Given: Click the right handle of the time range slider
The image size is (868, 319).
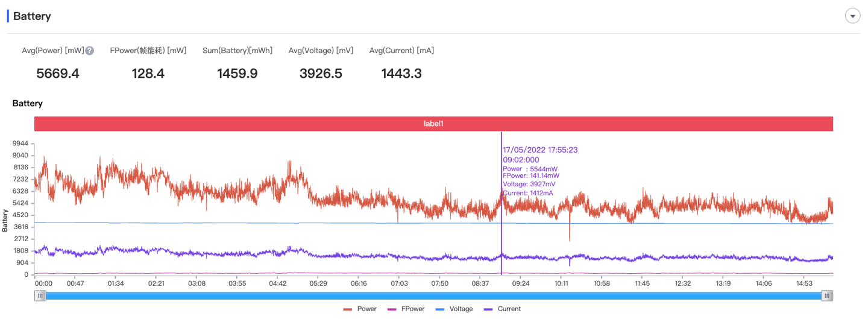Looking at the screenshot, I should coord(828,295).
